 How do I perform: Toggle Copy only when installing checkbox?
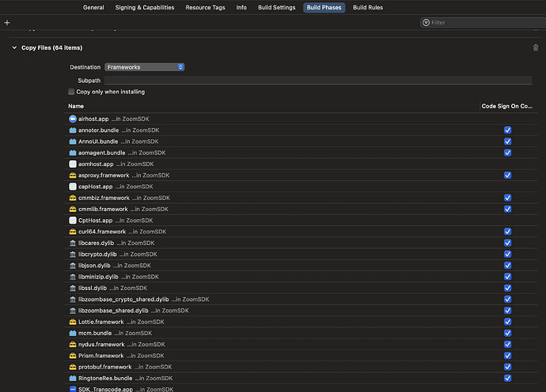[71, 92]
